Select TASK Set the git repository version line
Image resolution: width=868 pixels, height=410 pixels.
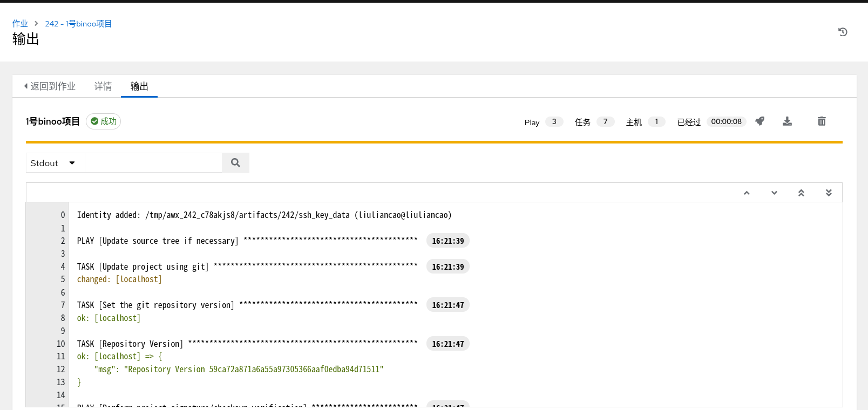click(247, 305)
